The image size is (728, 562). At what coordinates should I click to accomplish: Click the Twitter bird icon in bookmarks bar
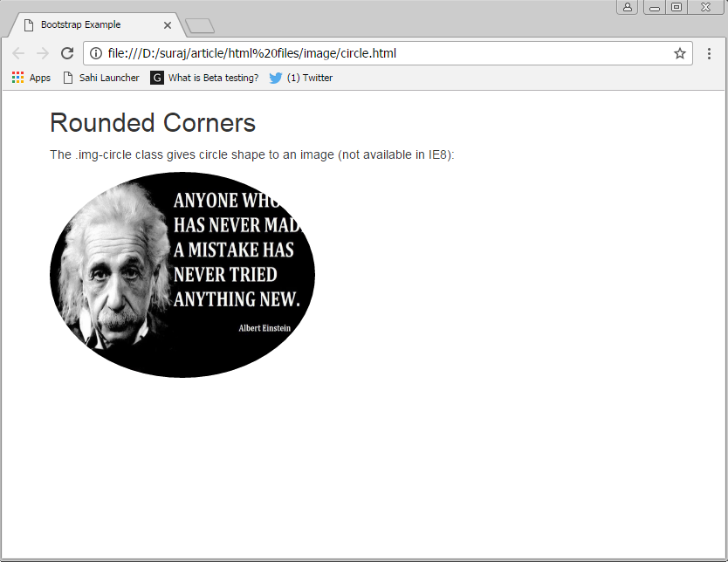(275, 78)
